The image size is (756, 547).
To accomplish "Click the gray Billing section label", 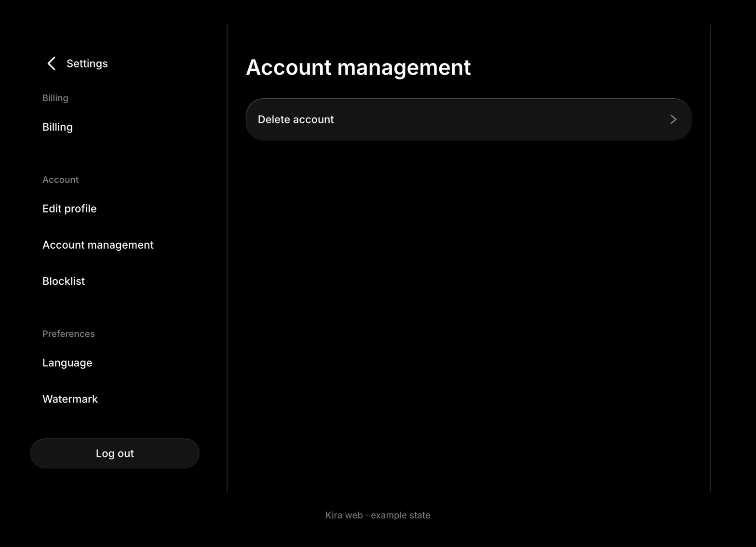I will (x=55, y=98).
